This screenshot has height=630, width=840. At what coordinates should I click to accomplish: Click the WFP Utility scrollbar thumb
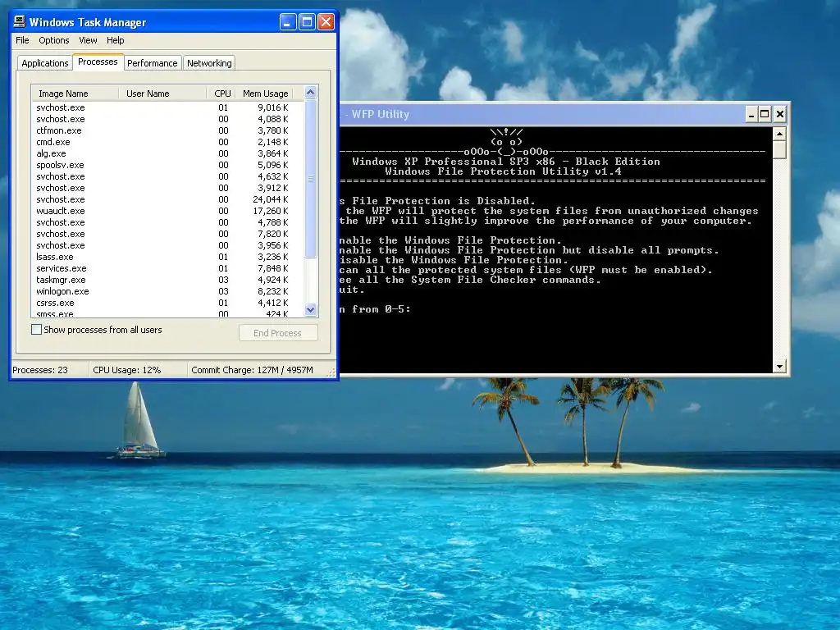pos(779,149)
